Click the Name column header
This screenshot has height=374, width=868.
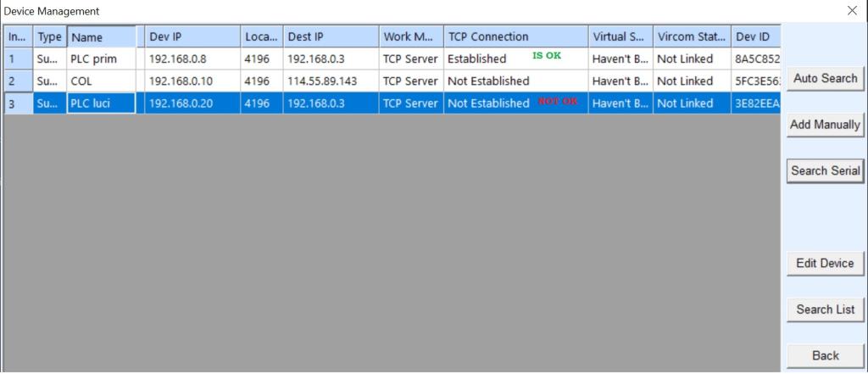(x=102, y=37)
